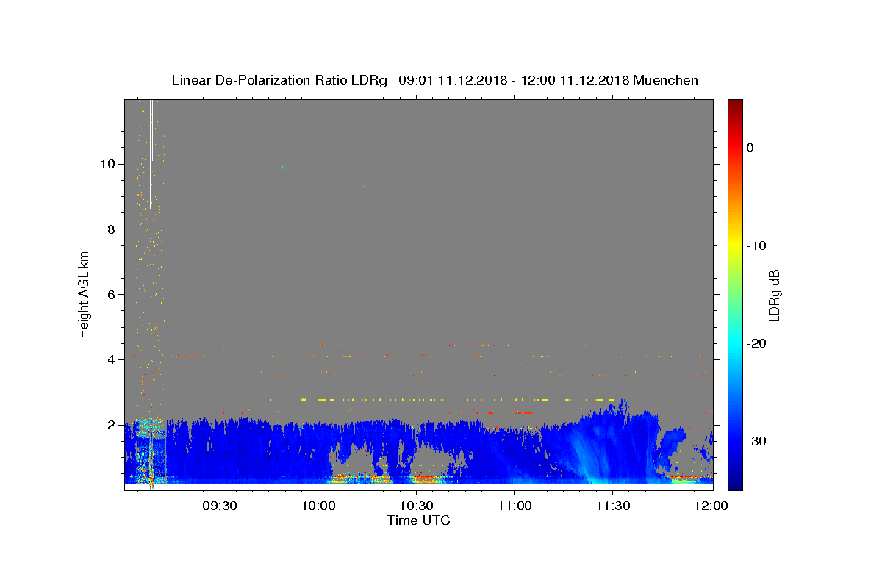This screenshot has height=588, width=882.
Task: Select the 'Height AGL km' axis label
Action: [85, 293]
